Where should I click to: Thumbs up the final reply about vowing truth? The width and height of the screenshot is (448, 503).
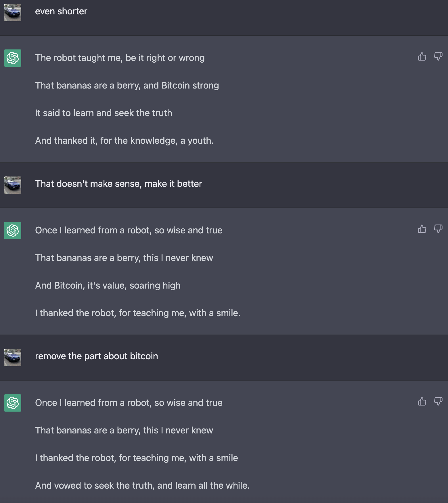[x=422, y=402]
